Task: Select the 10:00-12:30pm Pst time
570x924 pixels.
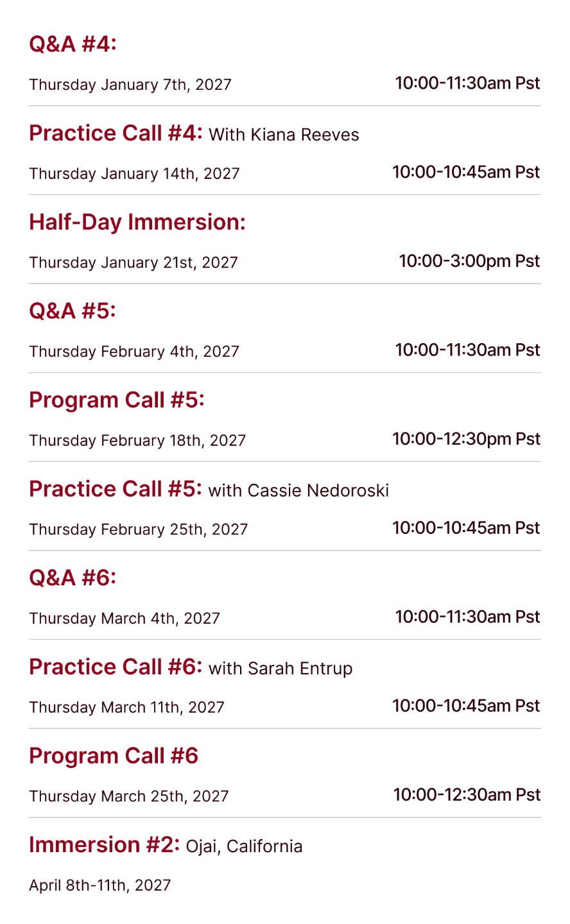Action: 467,439
